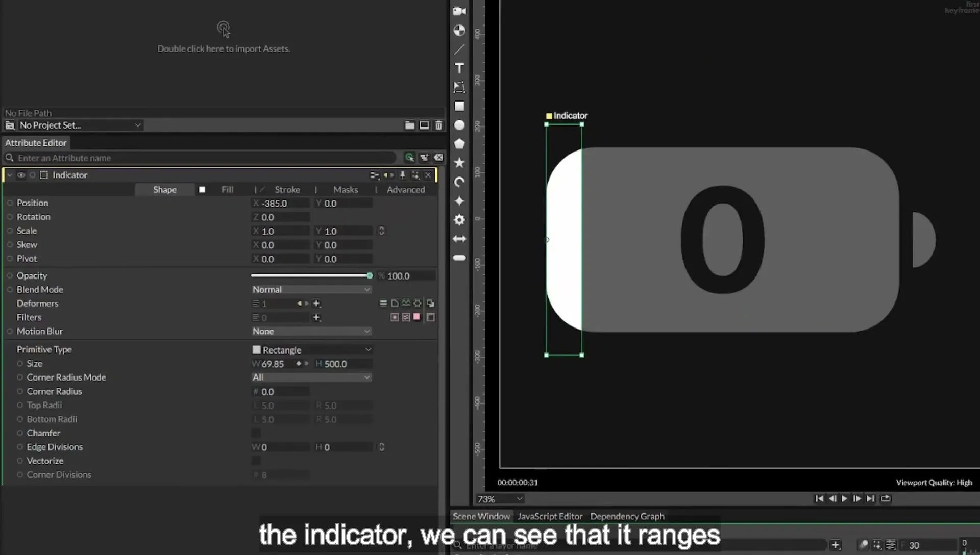Screen dimensions: 980x555
Task: Select the Ellipse shape tool
Action: (459, 125)
